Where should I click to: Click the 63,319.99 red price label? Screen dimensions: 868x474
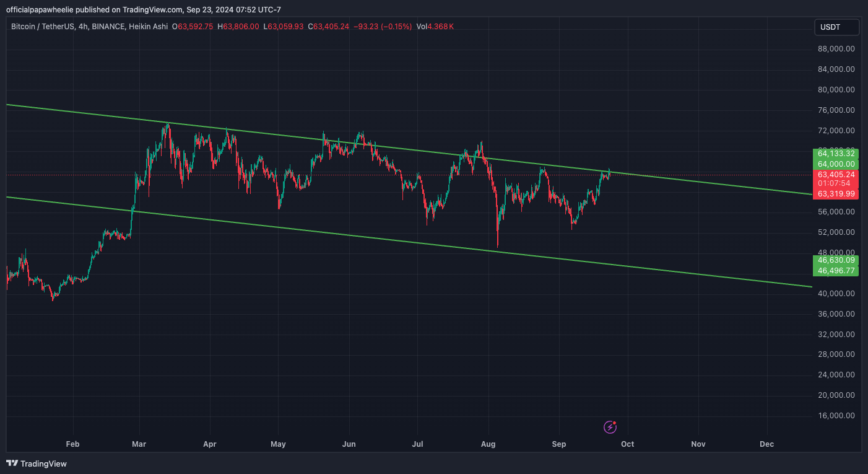[836, 194]
